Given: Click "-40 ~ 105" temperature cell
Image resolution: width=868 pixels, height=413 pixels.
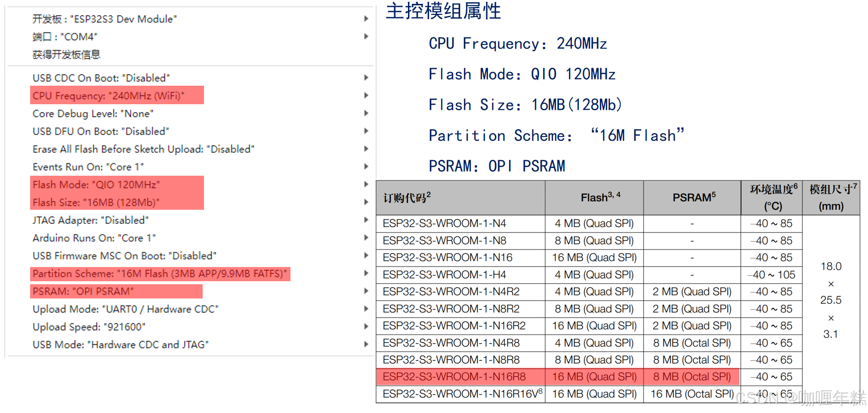Looking at the screenshot, I should [x=772, y=275].
